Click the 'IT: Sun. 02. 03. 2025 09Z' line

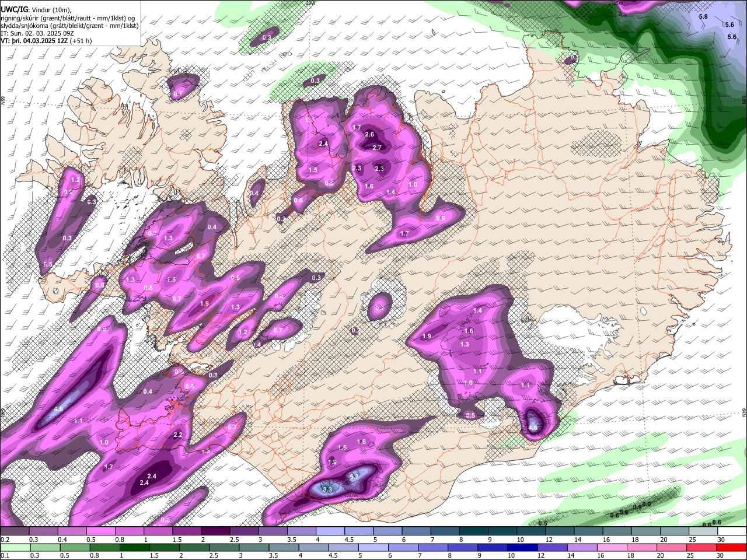37,34
